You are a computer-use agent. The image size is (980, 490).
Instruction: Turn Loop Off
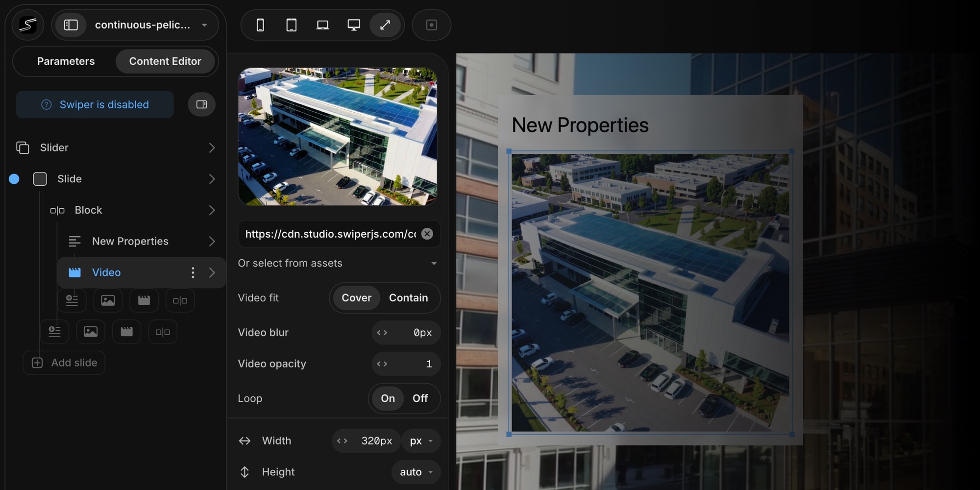pos(420,398)
